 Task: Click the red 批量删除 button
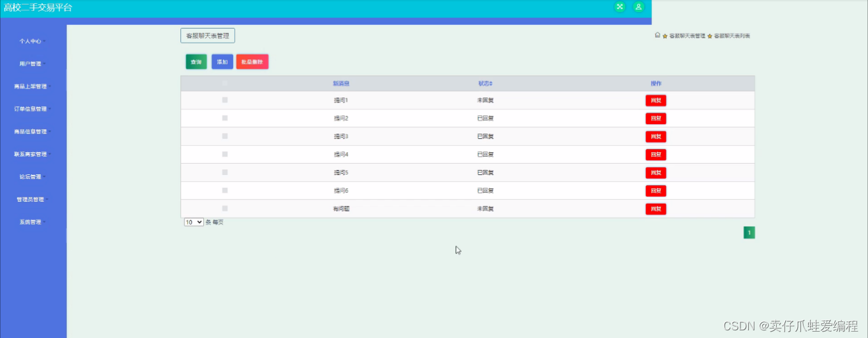(252, 62)
